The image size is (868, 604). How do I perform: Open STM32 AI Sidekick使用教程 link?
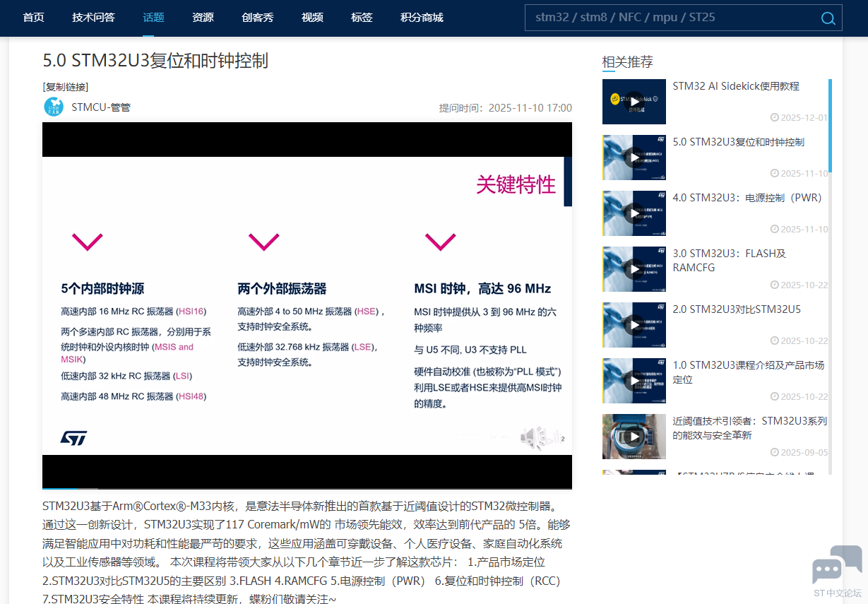[x=736, y=86]
